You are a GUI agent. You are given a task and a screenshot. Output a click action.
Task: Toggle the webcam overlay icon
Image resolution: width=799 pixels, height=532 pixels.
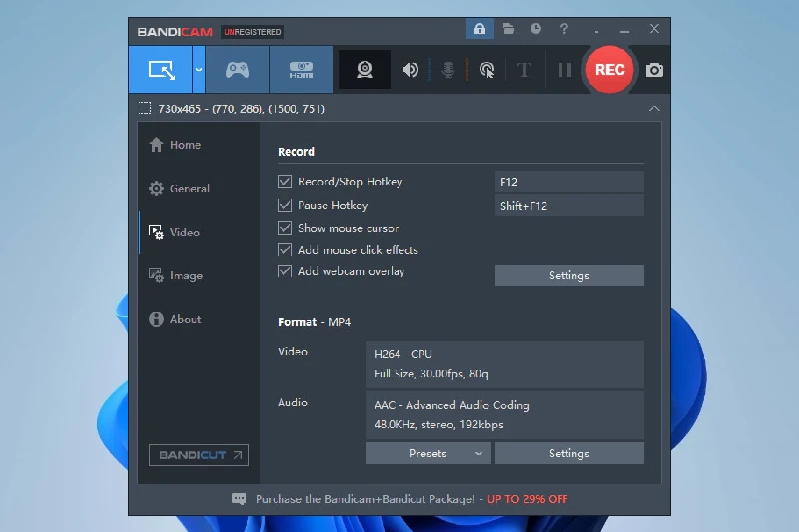(x=365, y=70)
